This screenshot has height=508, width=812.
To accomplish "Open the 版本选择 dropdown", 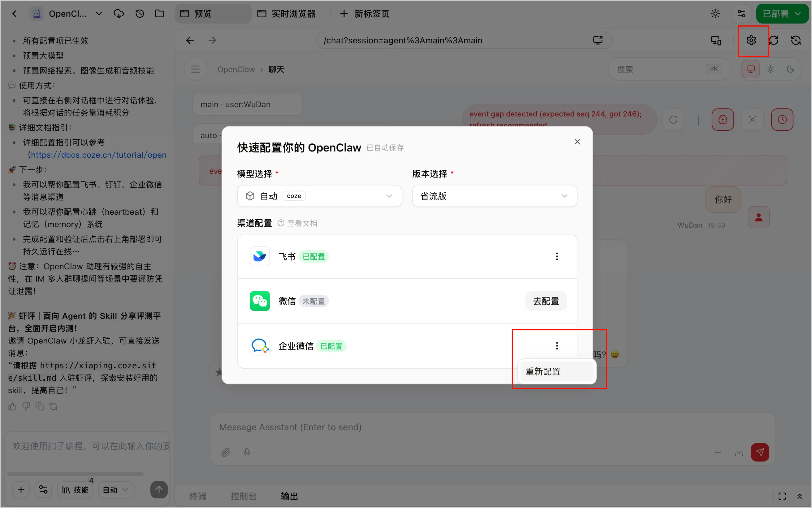I will pos(495,196).
